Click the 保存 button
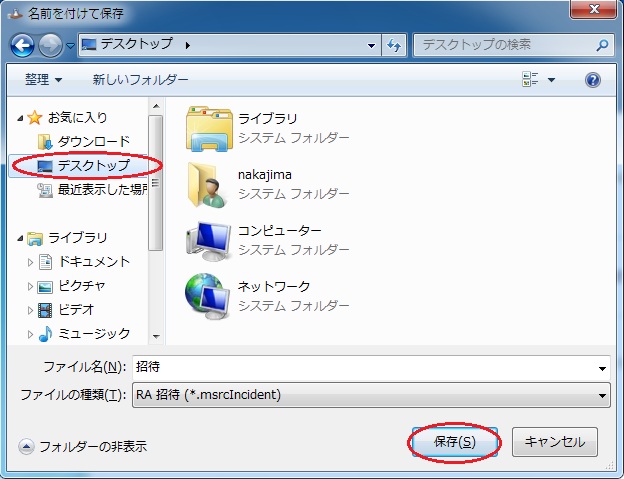This screenshot has width=624, height=479. click(x=455, y=441)
